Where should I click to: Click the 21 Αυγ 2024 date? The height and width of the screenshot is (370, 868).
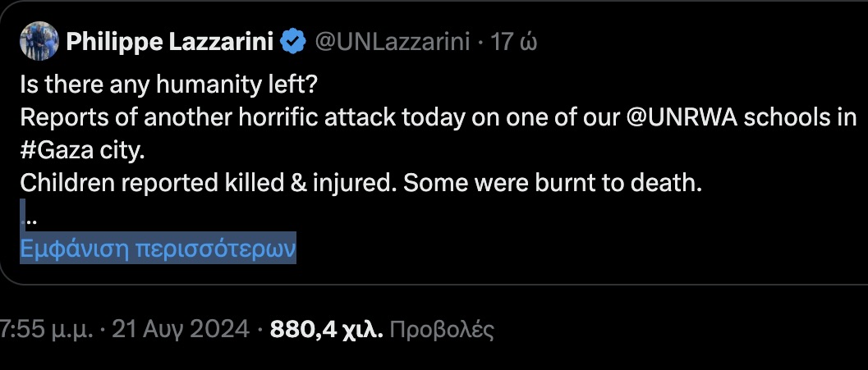[180, 330]
